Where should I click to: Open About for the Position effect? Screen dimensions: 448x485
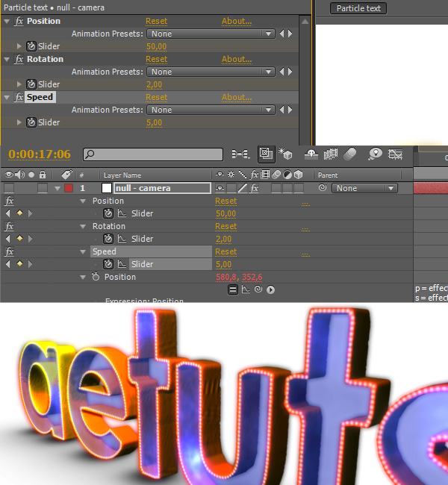click(x=237, y=21)
